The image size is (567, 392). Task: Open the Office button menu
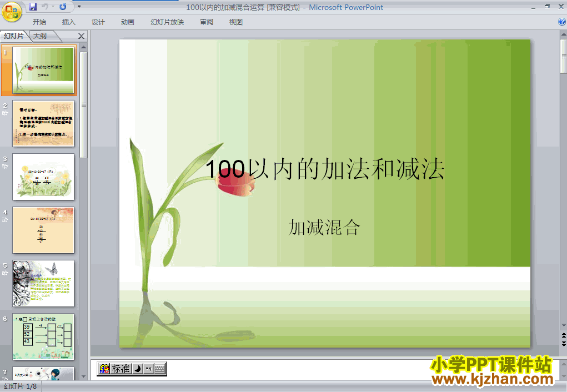12,12
